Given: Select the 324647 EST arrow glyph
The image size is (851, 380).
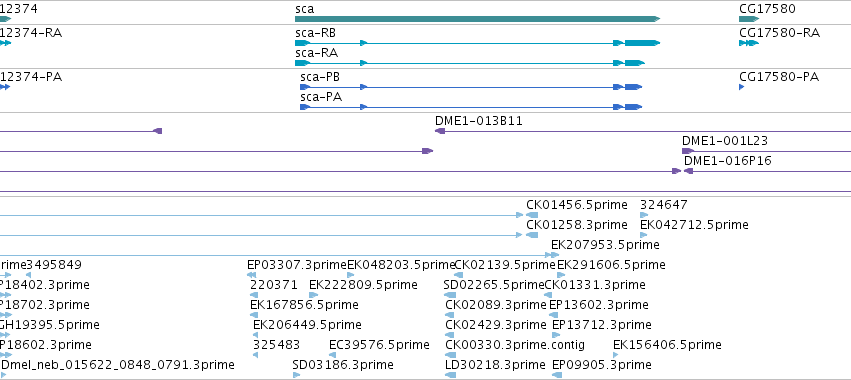Looking at the screenshot, I should click(x=644, y=215).
